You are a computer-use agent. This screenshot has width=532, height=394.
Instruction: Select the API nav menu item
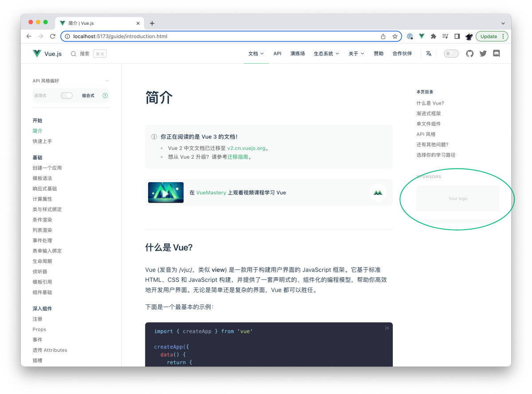277,53
